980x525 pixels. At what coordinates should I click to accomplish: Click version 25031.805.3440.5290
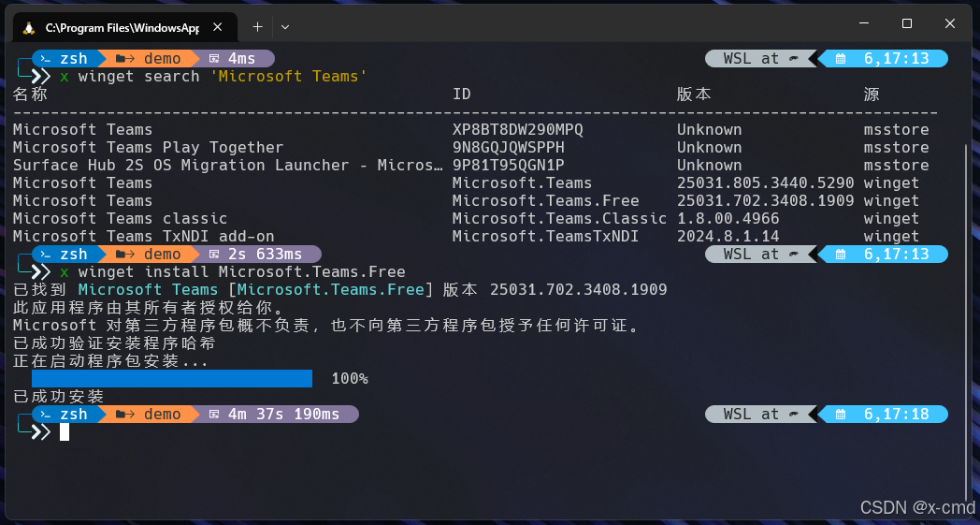[766, 182]
